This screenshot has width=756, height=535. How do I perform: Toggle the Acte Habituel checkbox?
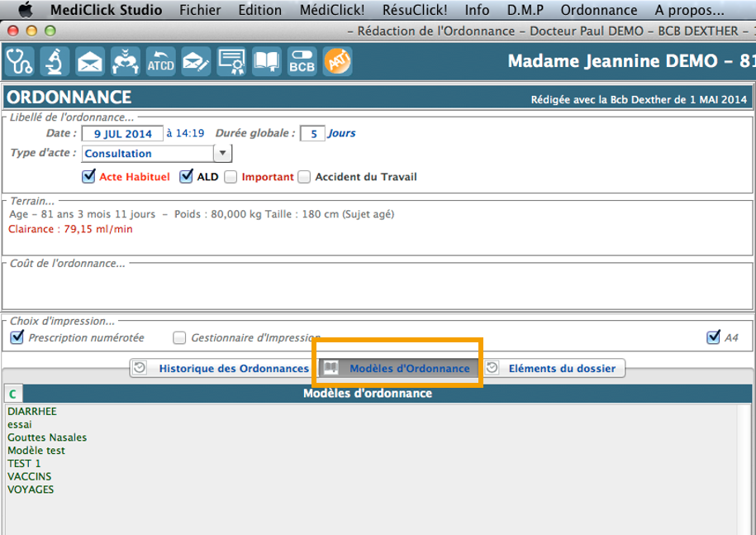click(x=88, y=177)
